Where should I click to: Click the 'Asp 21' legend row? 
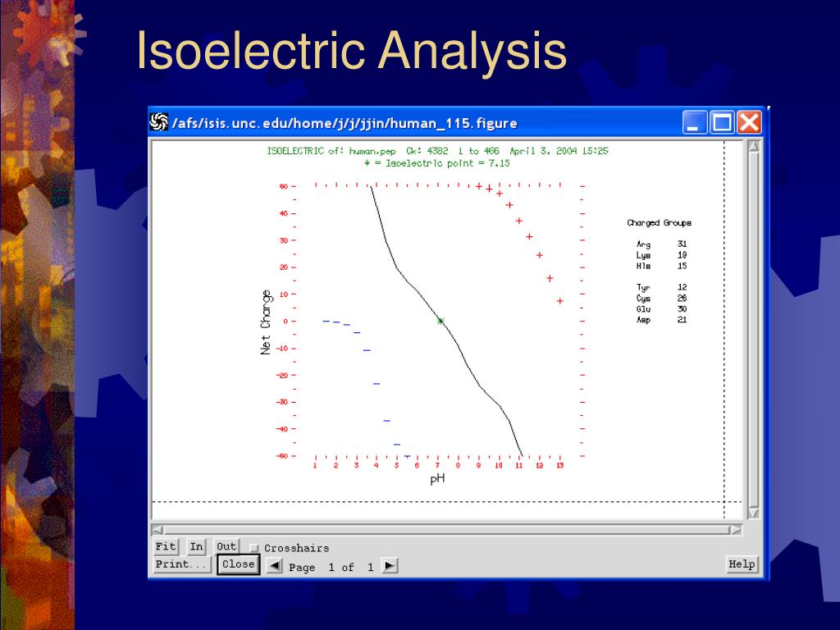(x=661, y=320)
